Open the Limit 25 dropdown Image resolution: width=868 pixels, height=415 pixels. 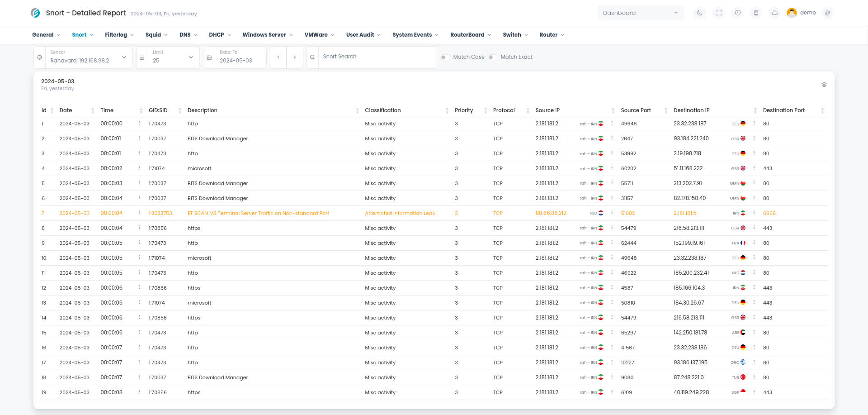[x=174, y=57]
